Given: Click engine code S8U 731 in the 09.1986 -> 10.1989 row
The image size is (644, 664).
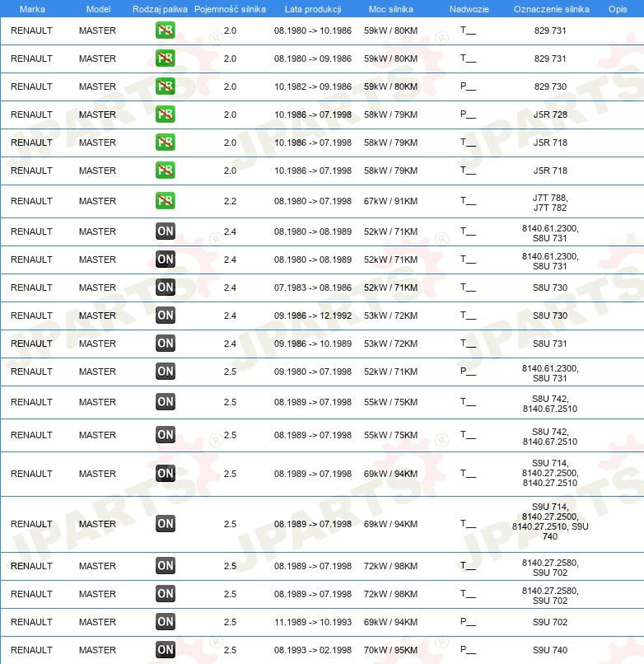Looking at the screenshot, I should pyautogui.click(x=550, y=344).
